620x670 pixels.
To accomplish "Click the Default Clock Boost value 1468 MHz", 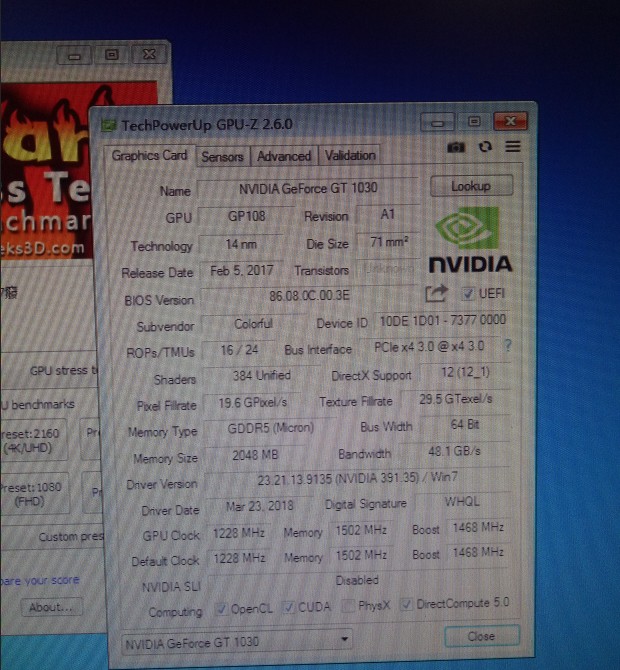I will pyautogui.click(x=478, y=552).
